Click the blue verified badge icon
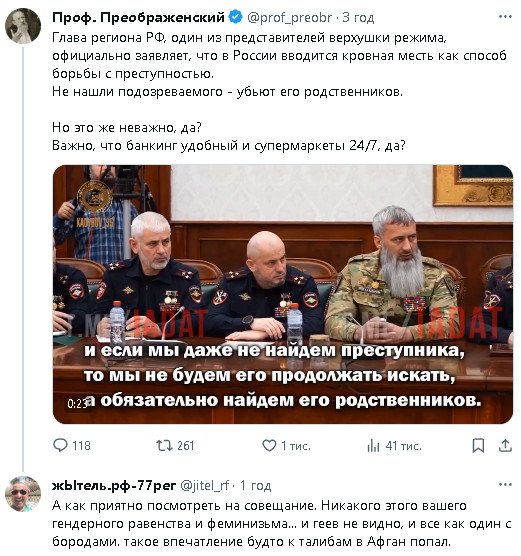 (x=235, y=17)
